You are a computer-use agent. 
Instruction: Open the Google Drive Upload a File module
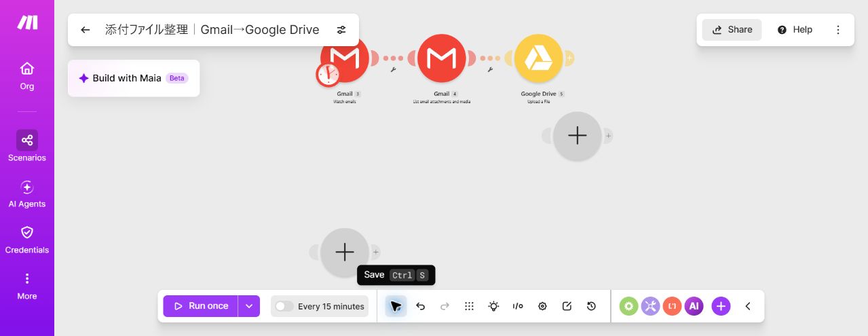539,58
